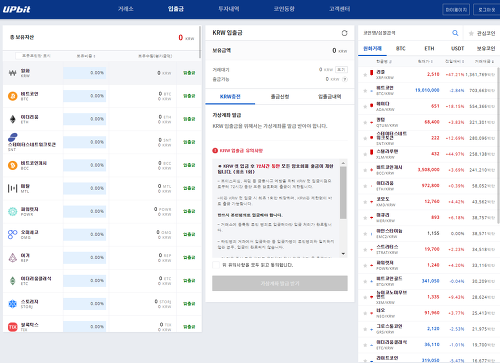Viewport: 500px width, 363px height.
Task: Click 입출금 link in the BTC holdings row
Action: point(189,96)
